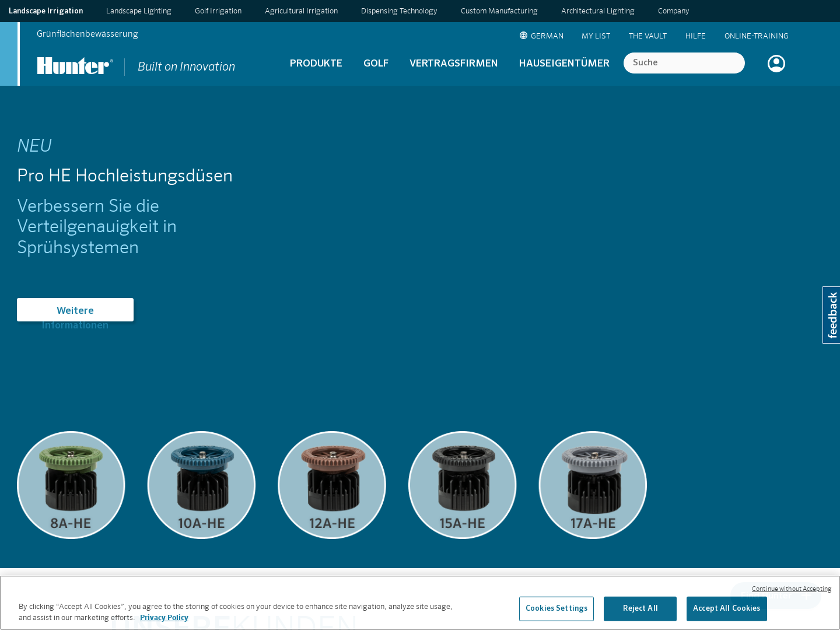Open the GOLF menu
The width and height of the screenshot is (840, 630).
[376, 63]
